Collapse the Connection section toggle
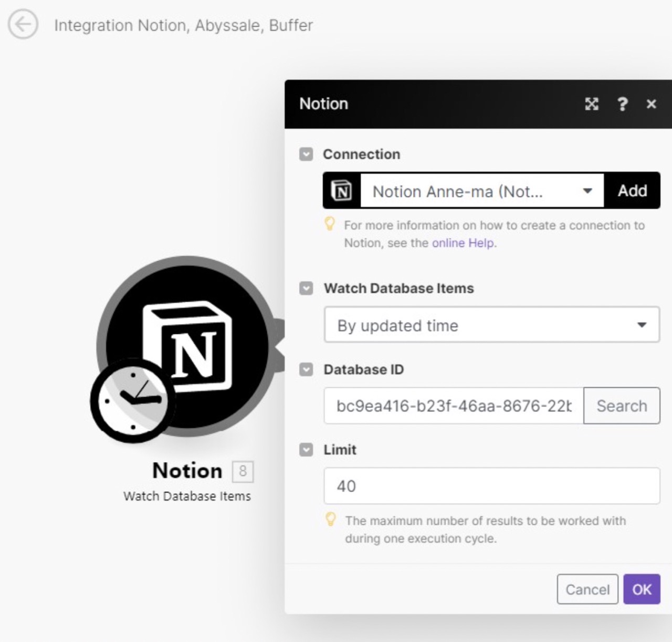Image resolution: width=672 pixels, height=642 pixels. point(306,154)
